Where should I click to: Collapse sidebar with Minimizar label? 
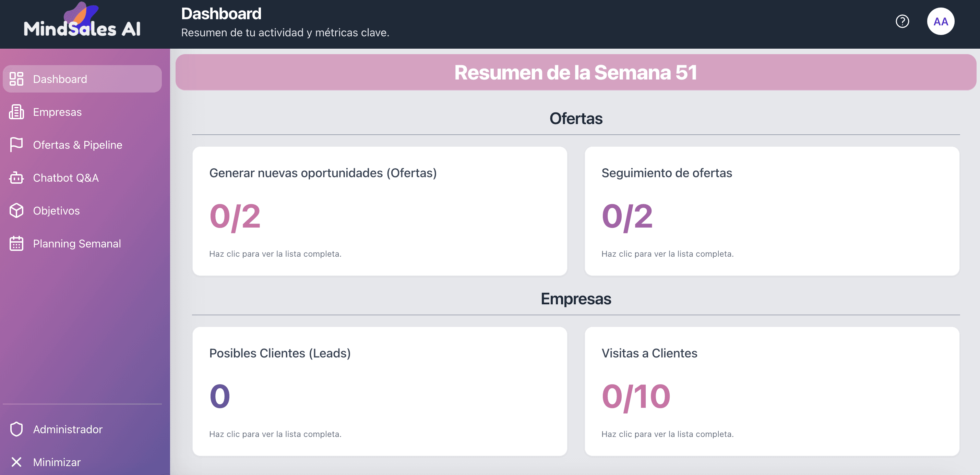pos(57,462)
